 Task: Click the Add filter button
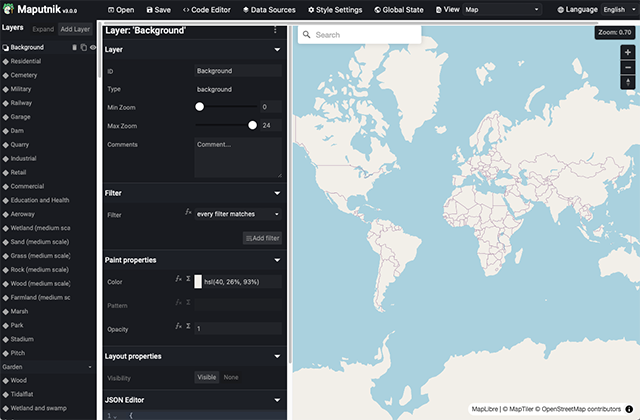click(262, 238)
